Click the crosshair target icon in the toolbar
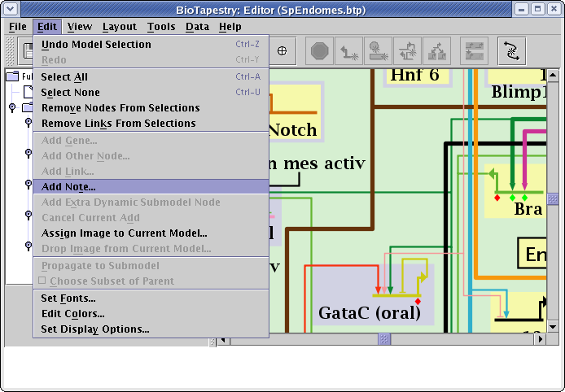The image size is (565, 392). [x=282, y=51]
